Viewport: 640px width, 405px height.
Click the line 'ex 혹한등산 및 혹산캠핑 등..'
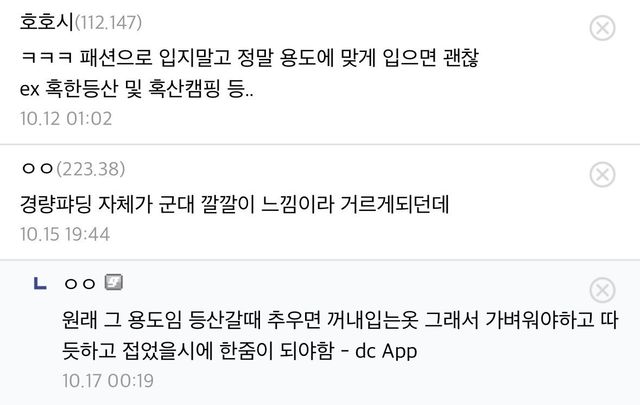pos(135,89)
